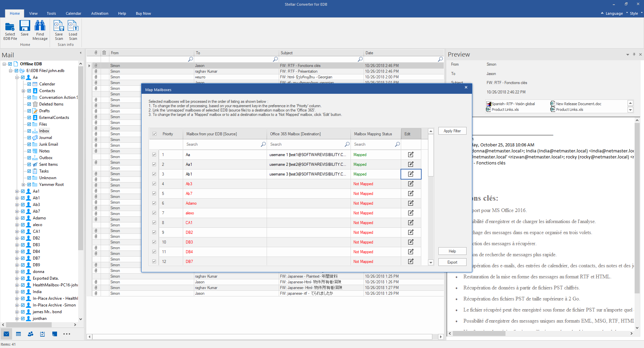Screen dimensions: 644x348
Task: Click the Mailbox Mapping Status column header
Action: click(x=376, y=134)
